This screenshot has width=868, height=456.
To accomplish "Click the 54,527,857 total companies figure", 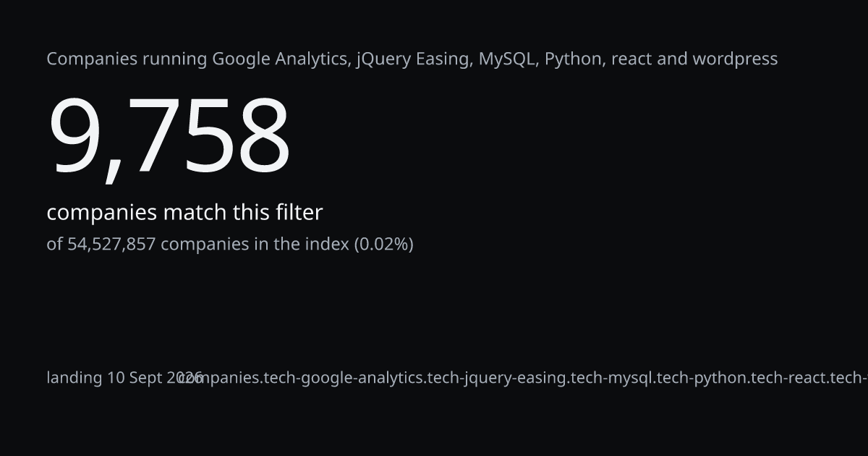I will coord(111,245).
